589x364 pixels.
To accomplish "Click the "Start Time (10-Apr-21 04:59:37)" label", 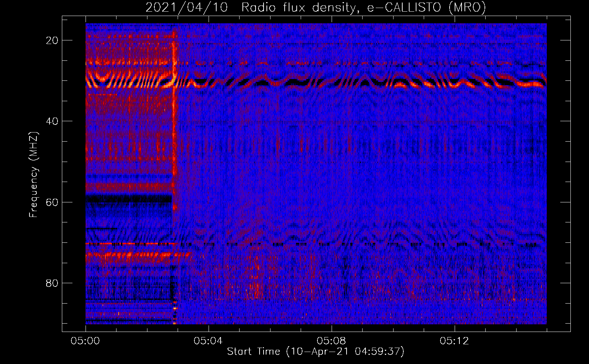I will (x=316, y=352).
